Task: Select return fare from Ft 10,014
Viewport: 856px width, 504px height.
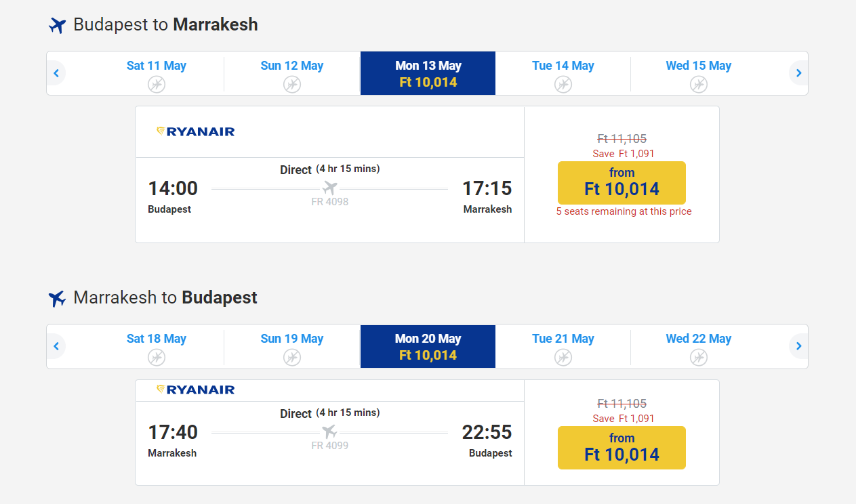Action: pos(621,448)
